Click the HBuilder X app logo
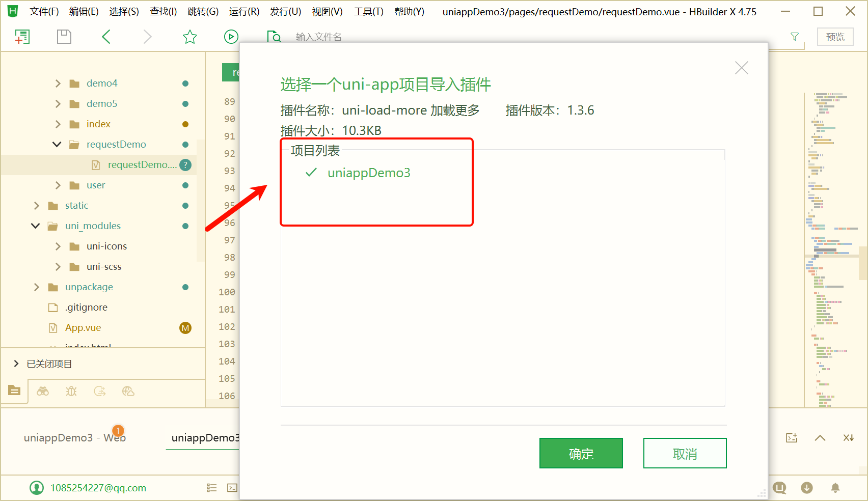 13,11
